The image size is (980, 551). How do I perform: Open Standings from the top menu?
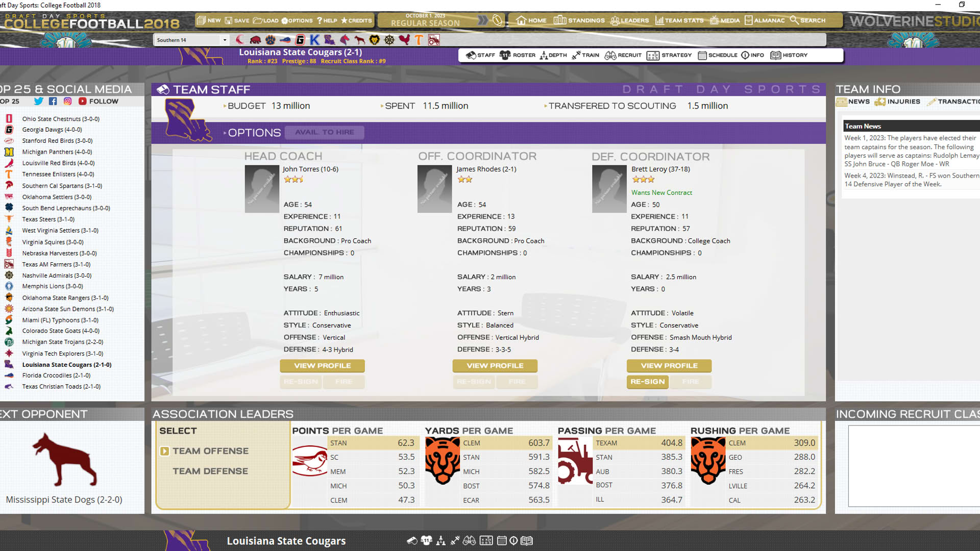pyautogui.click(x=579, y=20)
